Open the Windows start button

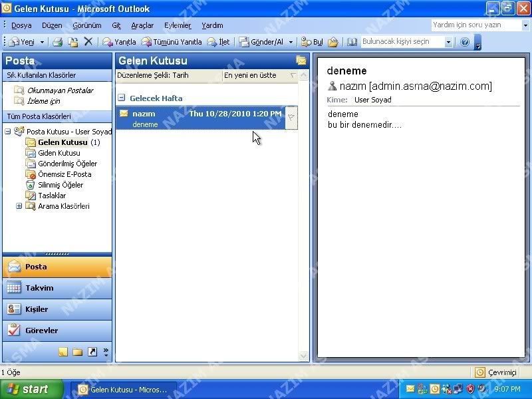[31, 389]
